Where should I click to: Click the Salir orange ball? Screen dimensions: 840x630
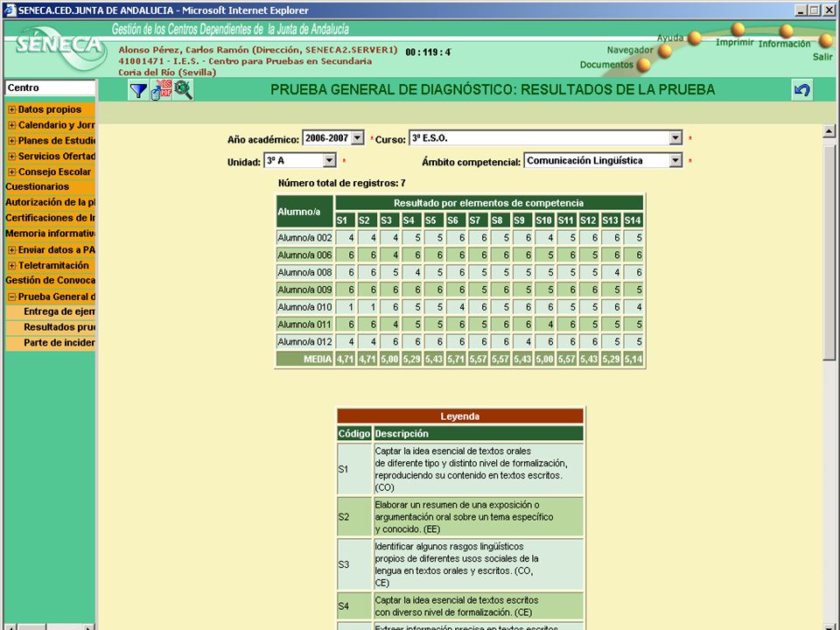826,39
